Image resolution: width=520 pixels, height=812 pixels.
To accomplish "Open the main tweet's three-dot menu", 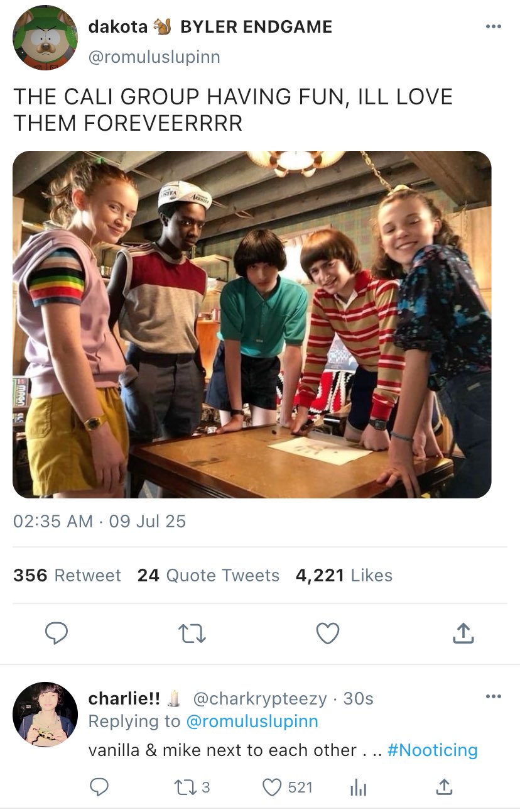I will (x=494, y=26).
